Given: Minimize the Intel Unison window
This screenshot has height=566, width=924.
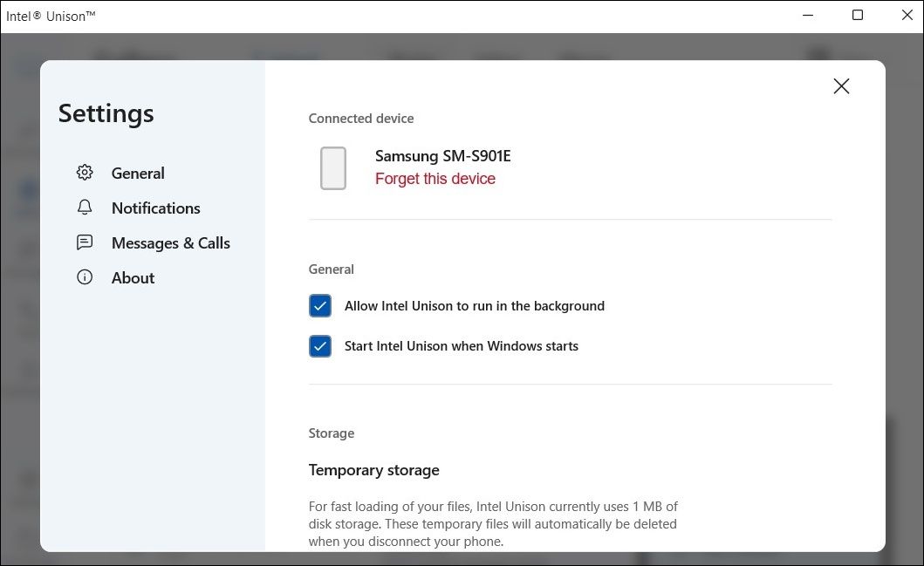Looking at the screenshot, I should 808,16.
